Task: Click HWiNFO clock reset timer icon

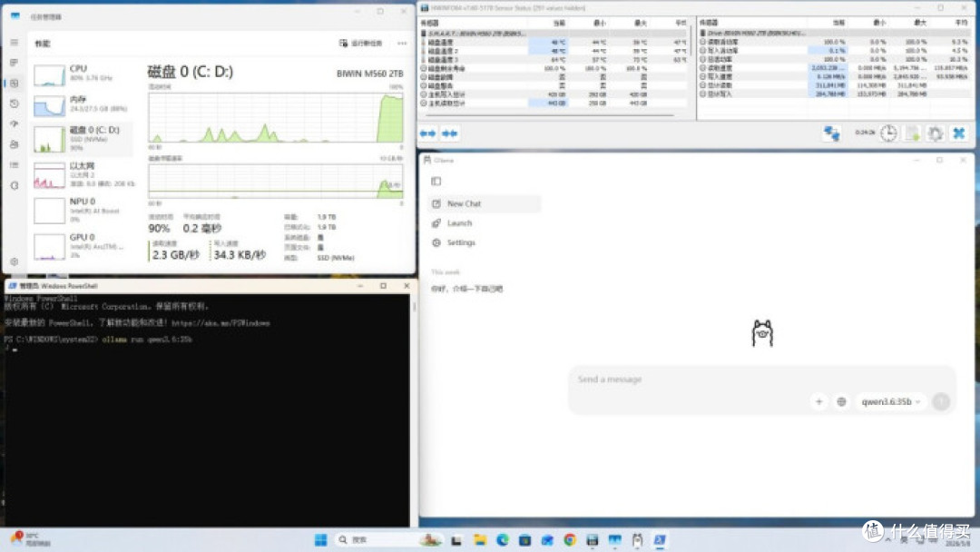Action: pyautogui.click(x=888, y=133)
